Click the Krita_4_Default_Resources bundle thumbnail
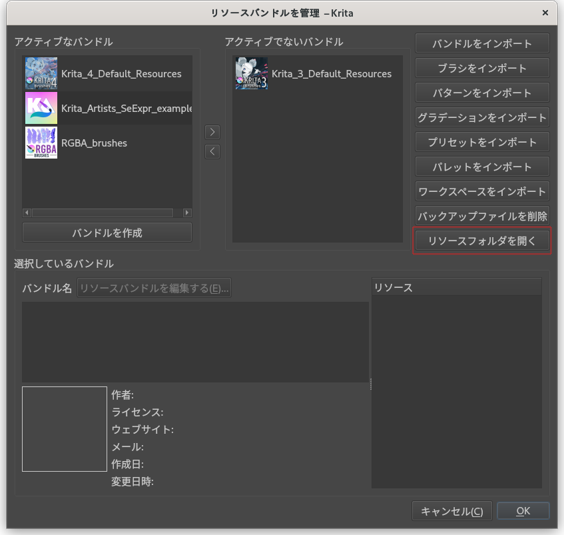Image resolution: width=564 pixels, height=535 pixels. point(41,73)
